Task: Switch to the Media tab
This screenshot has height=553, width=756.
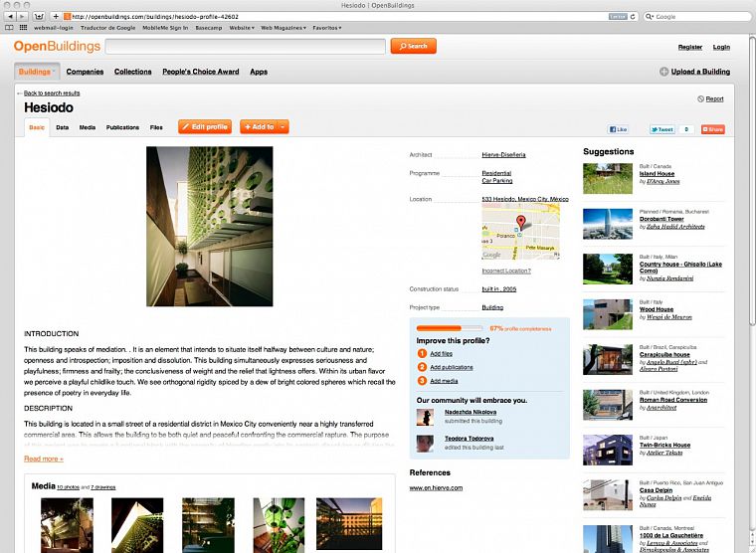Action: [88, 127]
